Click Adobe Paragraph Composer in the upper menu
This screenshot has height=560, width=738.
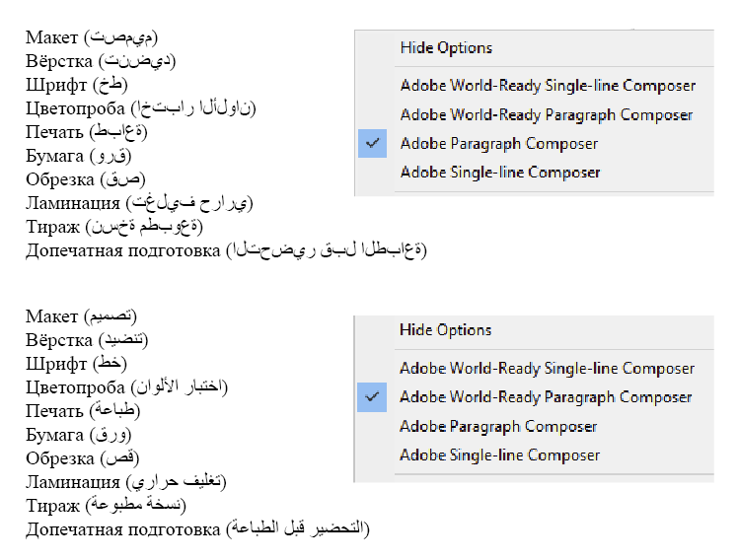(499, 144)
